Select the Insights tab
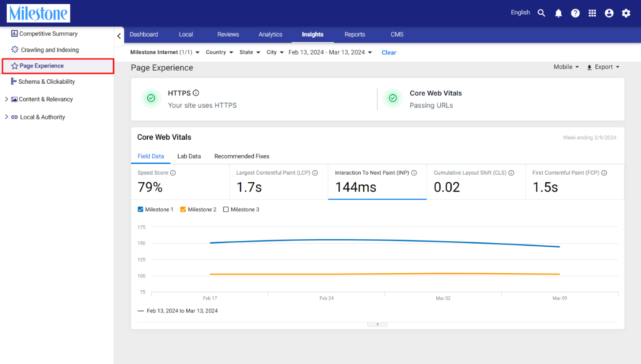Image resolution: width=641 pixels, height=364 pixels. pos(313,34)
